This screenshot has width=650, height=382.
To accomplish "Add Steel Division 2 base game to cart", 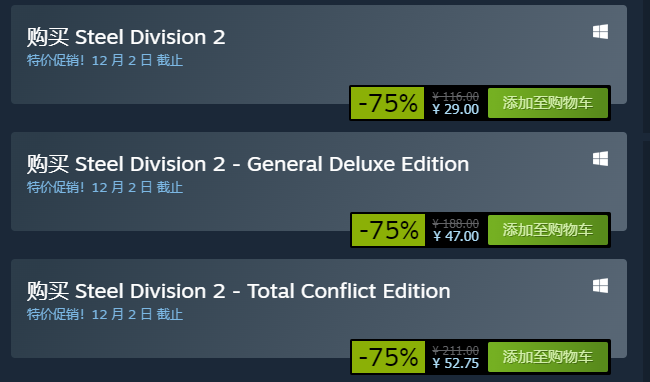I will (548, 103).
